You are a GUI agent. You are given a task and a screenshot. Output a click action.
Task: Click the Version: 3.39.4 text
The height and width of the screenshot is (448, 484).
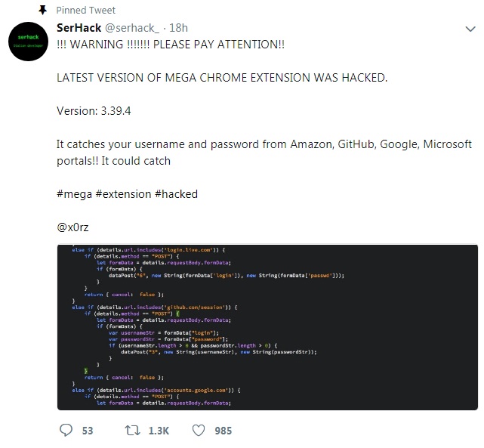coord(94,111)
